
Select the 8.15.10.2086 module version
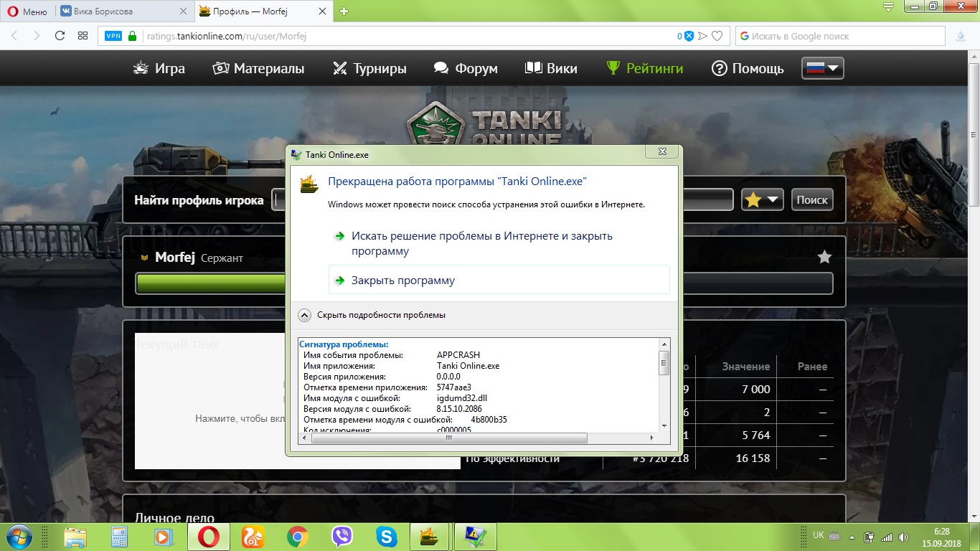(x=459, y=409)
